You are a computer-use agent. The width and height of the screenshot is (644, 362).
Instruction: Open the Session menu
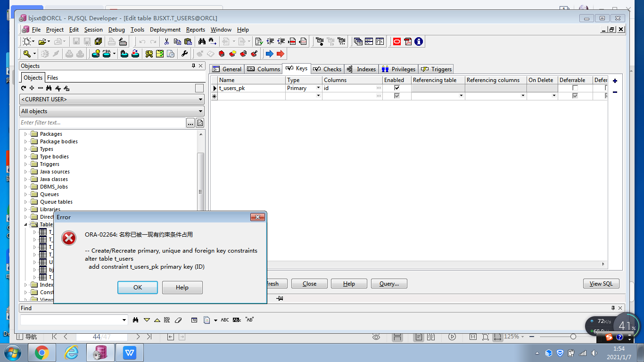pyautogui.click(x=93, y=29)
